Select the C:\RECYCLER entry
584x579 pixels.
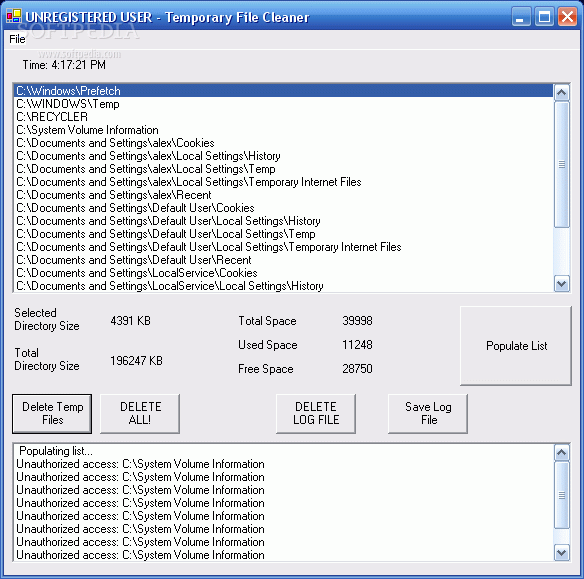click(x=283, y=117)
